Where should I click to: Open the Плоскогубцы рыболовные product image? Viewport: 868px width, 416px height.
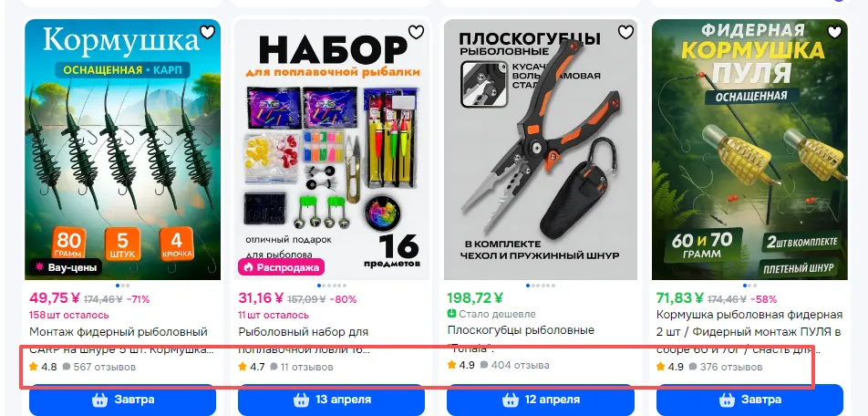click(x=541, y=150)
